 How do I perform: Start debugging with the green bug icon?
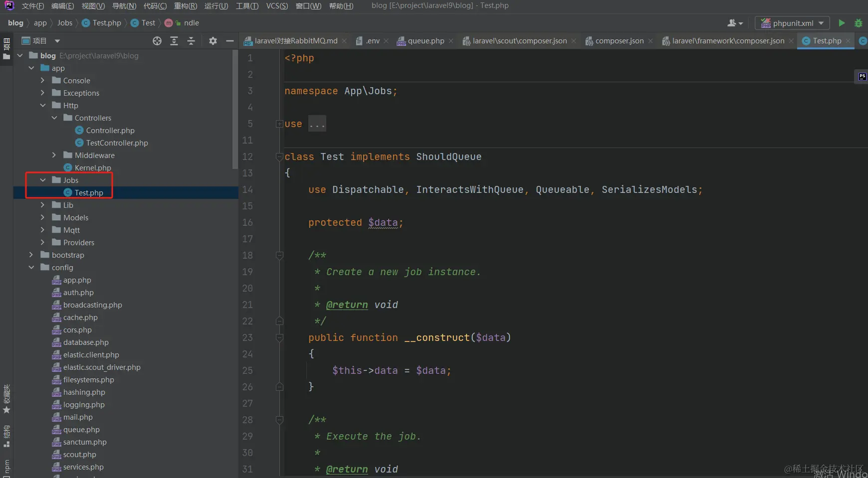858,23
